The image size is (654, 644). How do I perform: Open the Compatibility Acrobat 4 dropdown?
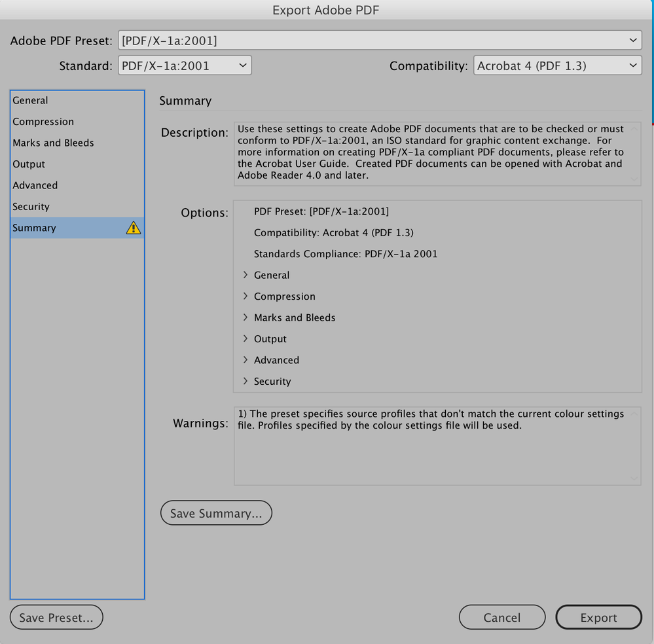[557, 65]
